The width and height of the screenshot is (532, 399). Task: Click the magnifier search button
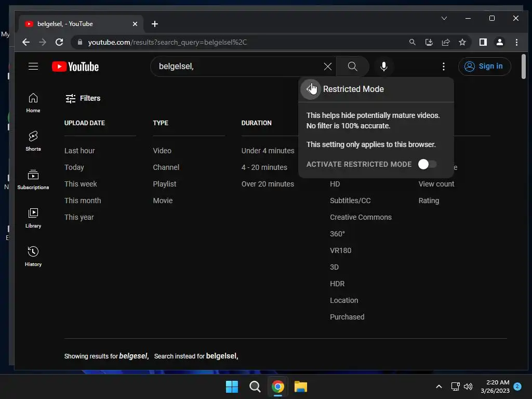click(x=353, y=66)
